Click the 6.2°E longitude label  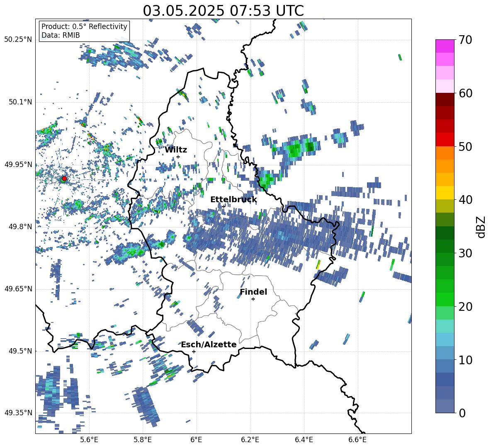click(250, 440)
